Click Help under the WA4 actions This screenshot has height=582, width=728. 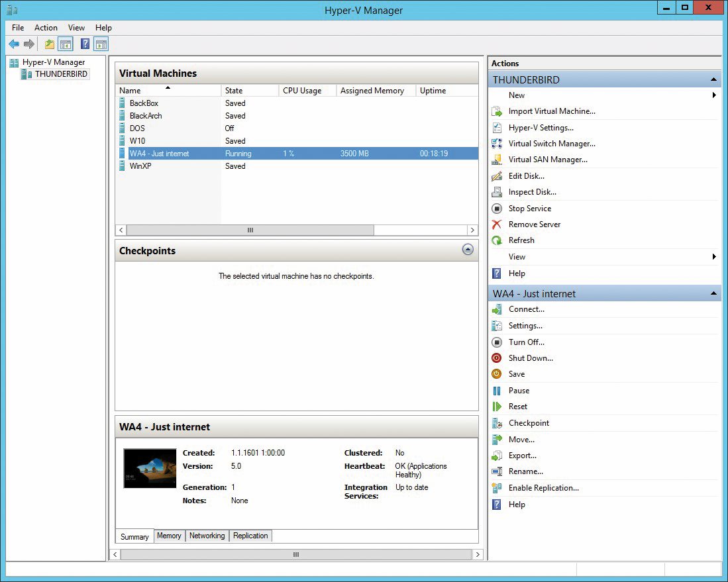pyautogui.click(x=516, y=505)
